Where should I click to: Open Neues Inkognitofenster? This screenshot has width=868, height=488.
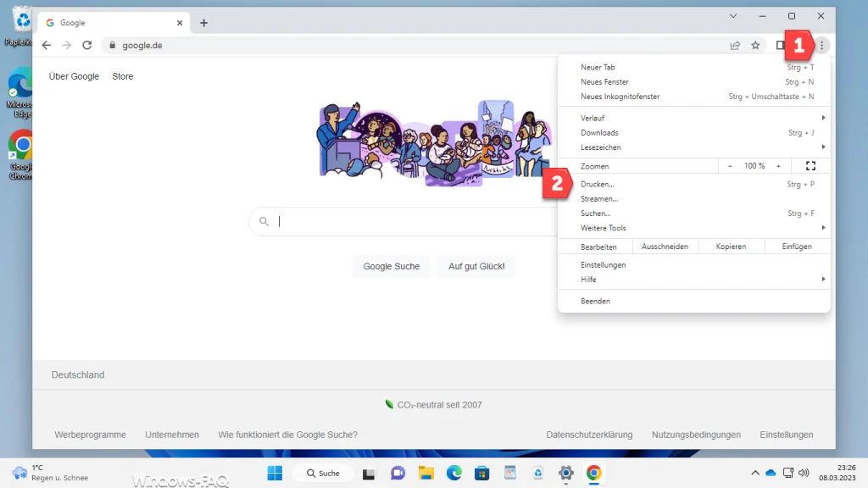693,97
